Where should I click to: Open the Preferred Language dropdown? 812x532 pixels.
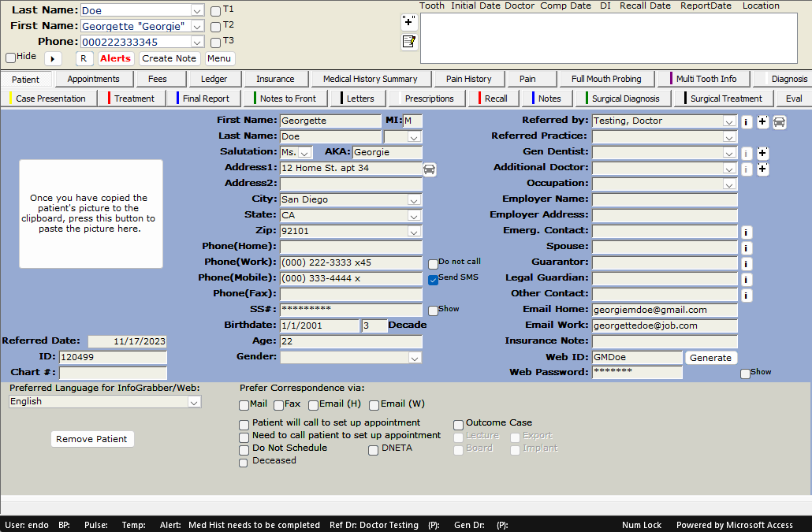pos(194,402)
